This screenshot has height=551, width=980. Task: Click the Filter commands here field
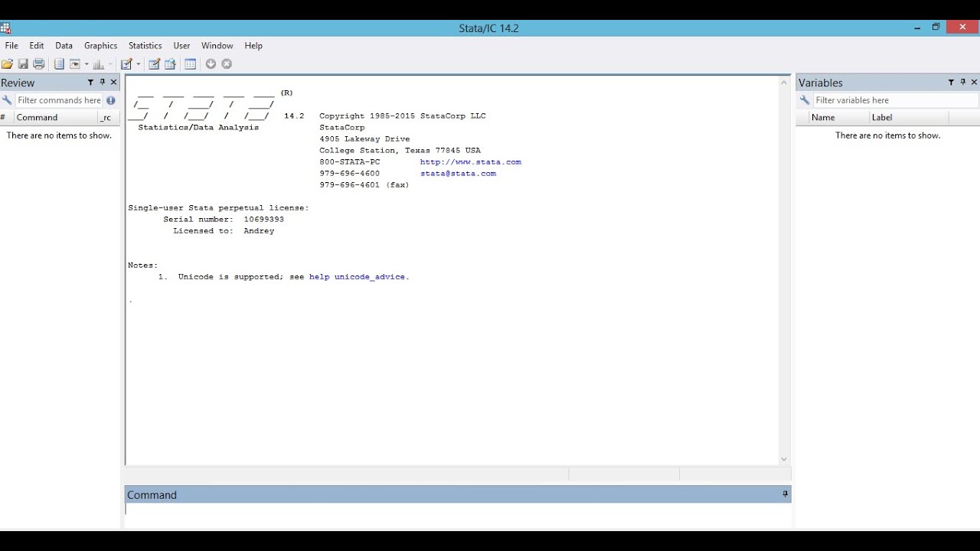60,100
